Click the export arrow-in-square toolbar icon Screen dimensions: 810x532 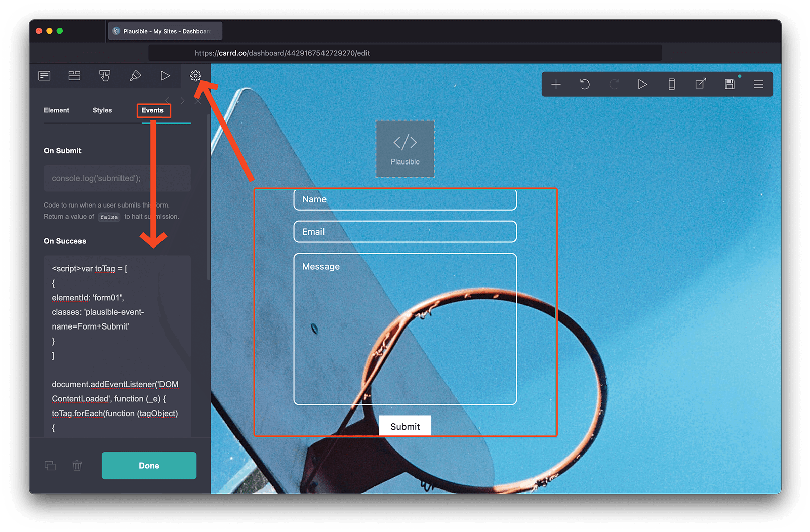click(701, 84)
